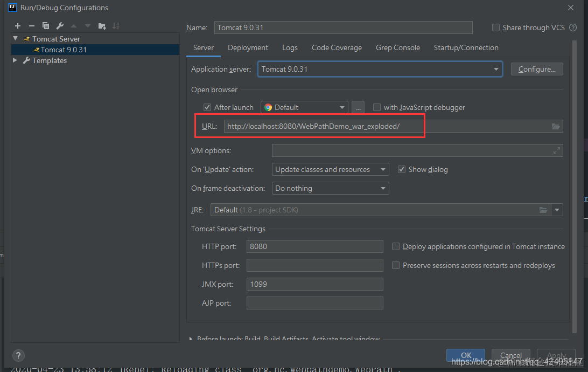This screenshot has width=588, height=372.
Task: Toggle the Show dialog checkbox
Action: pyautogui.click(x=402, y=169)
